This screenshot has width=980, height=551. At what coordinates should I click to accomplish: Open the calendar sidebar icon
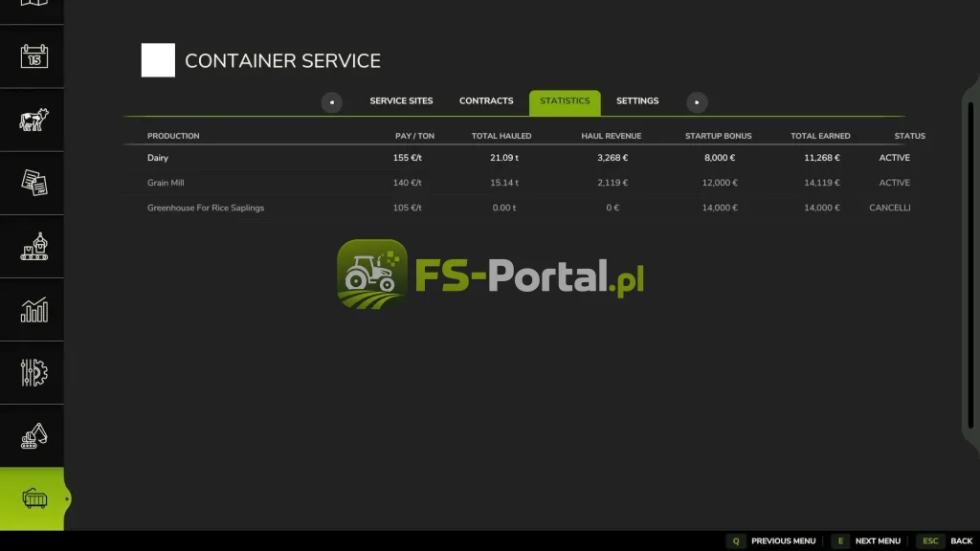(33, 56)
